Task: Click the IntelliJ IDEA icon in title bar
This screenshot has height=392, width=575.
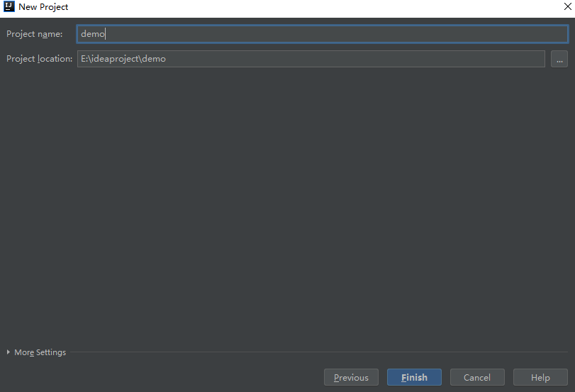Action: [9, 6]
